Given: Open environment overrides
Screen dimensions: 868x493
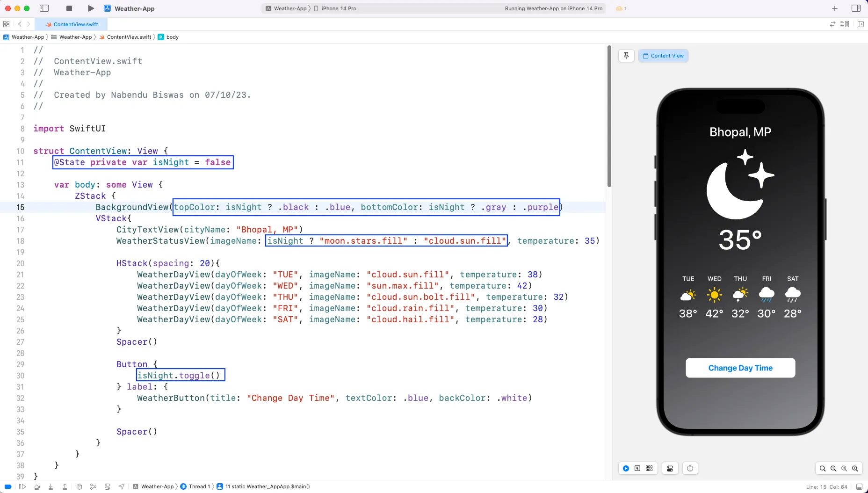Looking at the screenshot, I should [x=107, y=486].
